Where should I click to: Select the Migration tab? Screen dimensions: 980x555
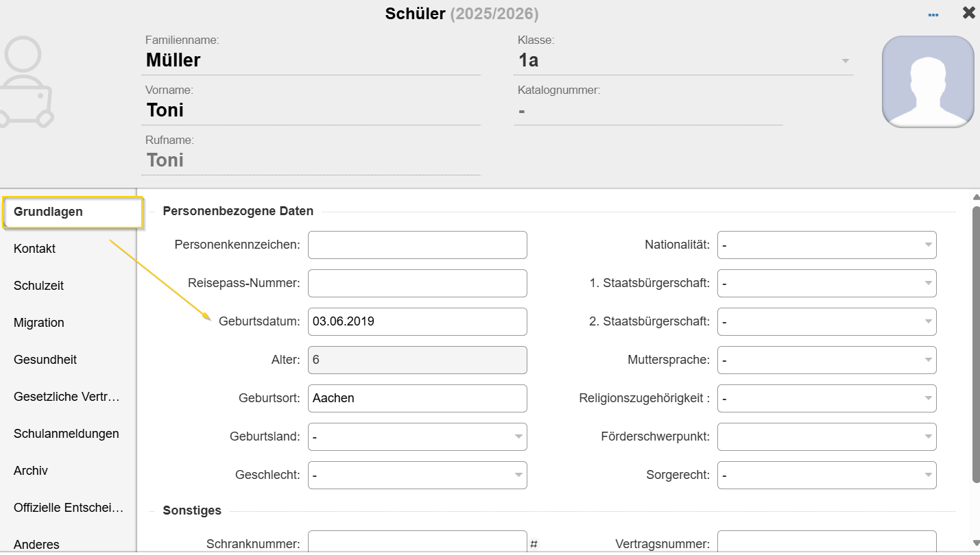pos(39,323)
